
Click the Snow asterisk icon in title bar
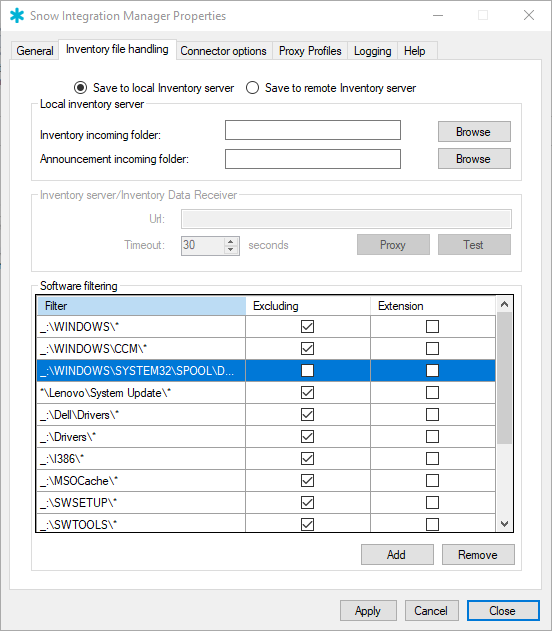(16, 16)
